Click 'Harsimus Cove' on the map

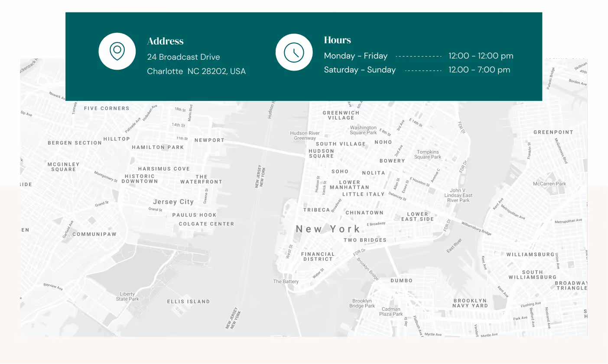[x=164, y=169]
